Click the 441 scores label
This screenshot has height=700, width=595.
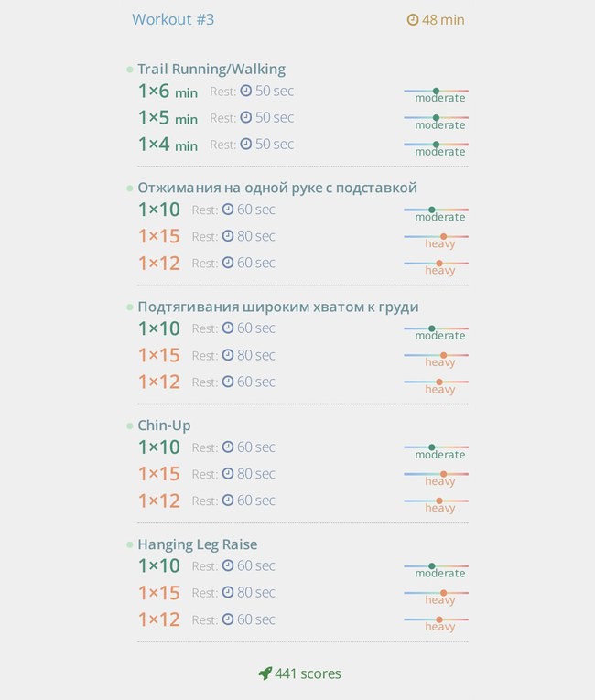coord(308,673)
